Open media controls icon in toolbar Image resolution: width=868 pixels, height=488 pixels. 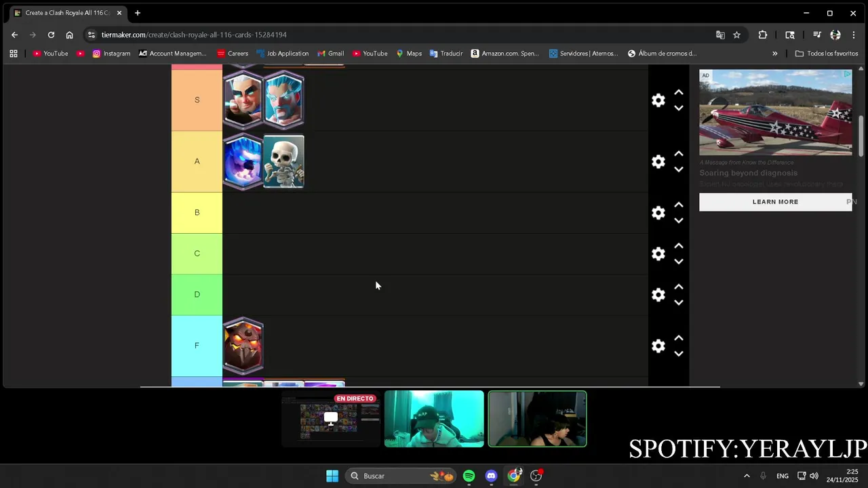tap(816, 35)
